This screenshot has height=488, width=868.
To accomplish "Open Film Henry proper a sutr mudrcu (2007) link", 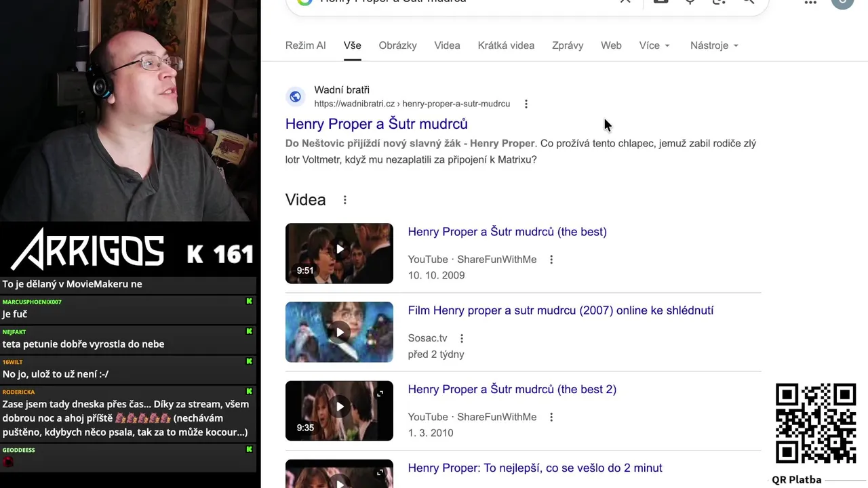I will pyautogui.click(x=561, y=310).
